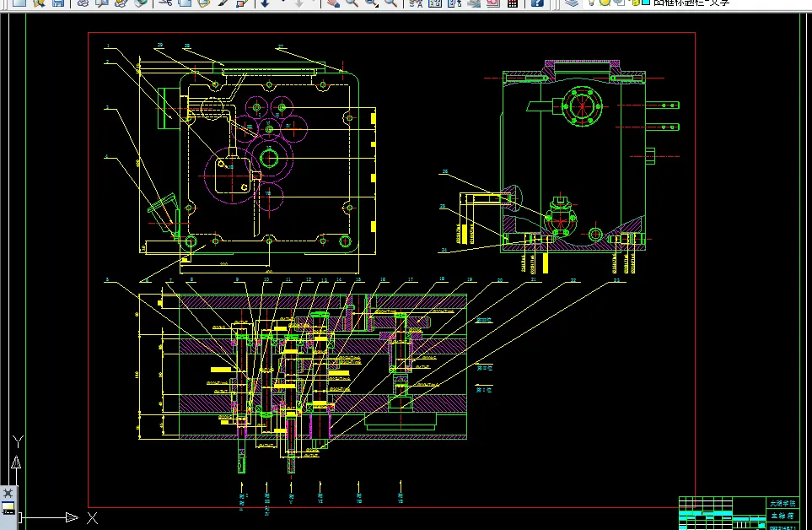The height and width of the screenshot is (530, 812).
Task: Click the cyan layer color swatch
Action: [x=646, y=2]
